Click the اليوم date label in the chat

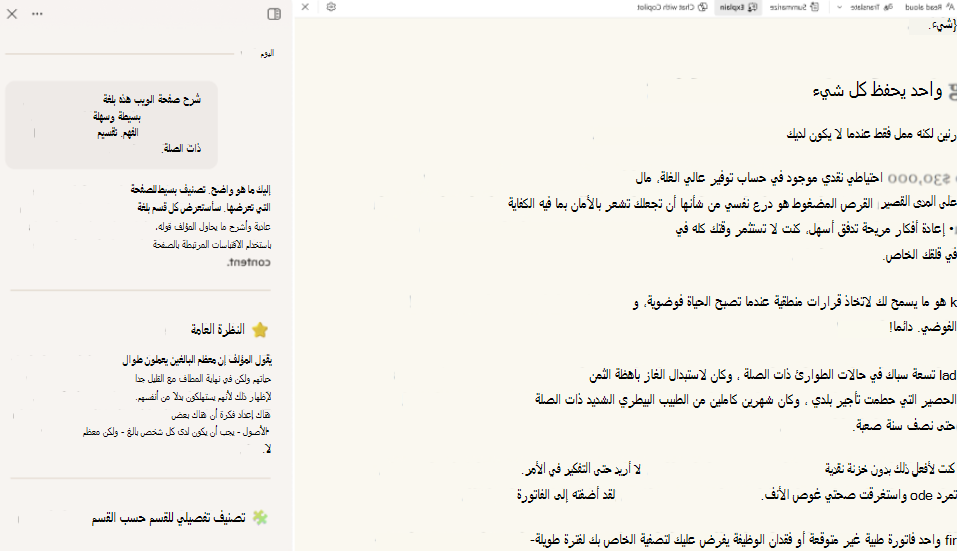267,54
